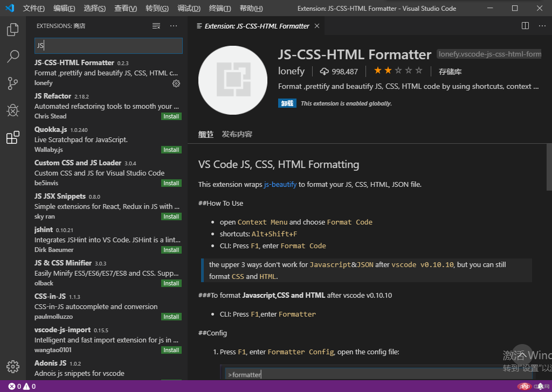Open the 终端(T) menu
The image size is (552, 392).
tap(220, 9)
